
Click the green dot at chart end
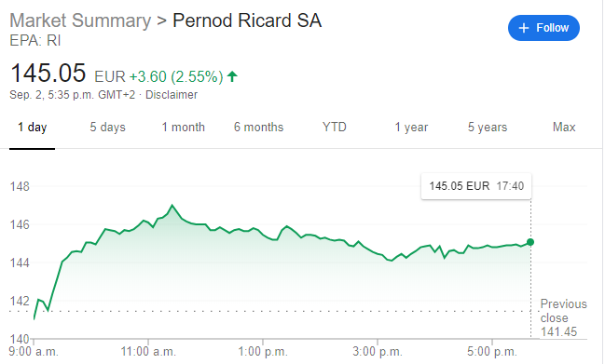(530, 242)
